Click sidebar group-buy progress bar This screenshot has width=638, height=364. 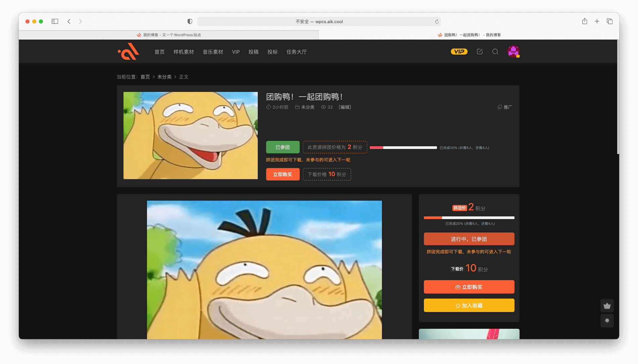tap(469, 218)
